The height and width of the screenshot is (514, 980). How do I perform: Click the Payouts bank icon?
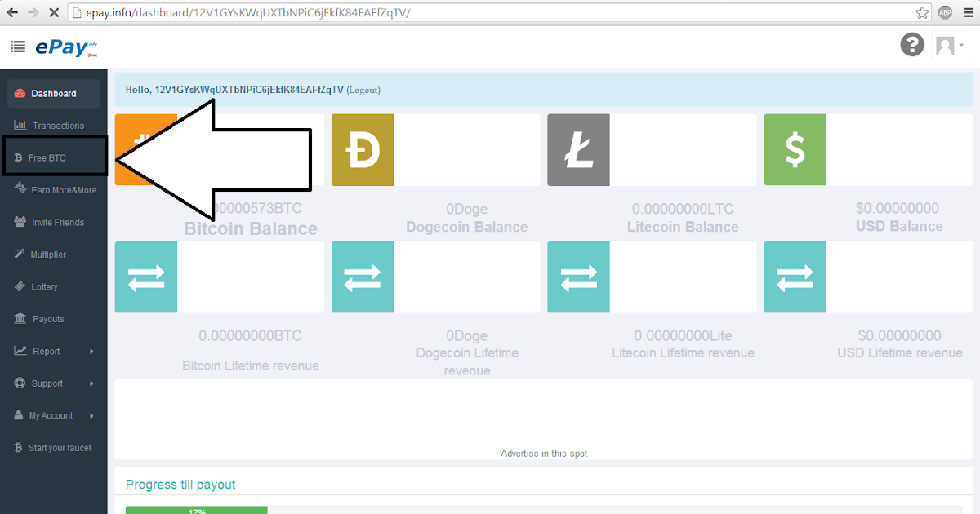[20, 319]
